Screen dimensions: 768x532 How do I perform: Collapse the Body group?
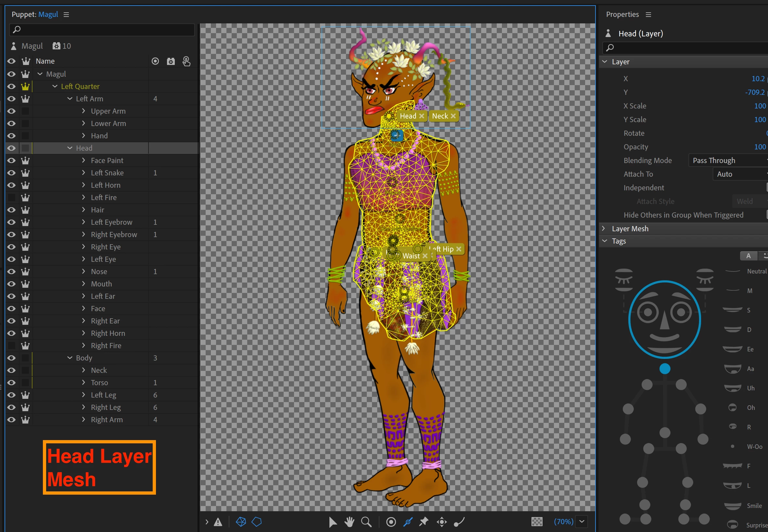(x=70, y=358)
